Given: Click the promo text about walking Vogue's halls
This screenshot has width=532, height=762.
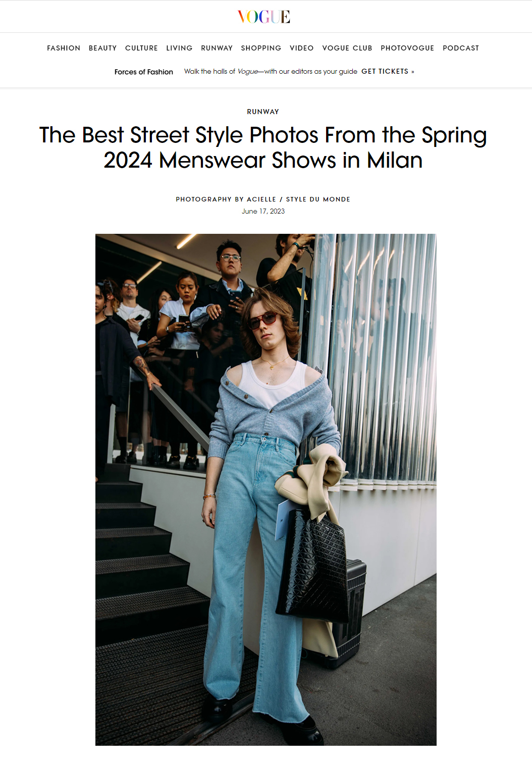Looking at the screenshot, I should tap(271, 71).
